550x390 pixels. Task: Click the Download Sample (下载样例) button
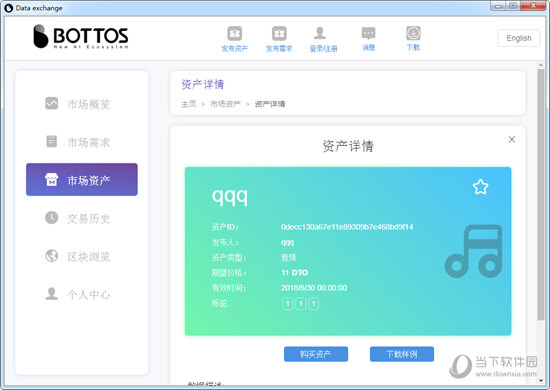tap(402, 354)
